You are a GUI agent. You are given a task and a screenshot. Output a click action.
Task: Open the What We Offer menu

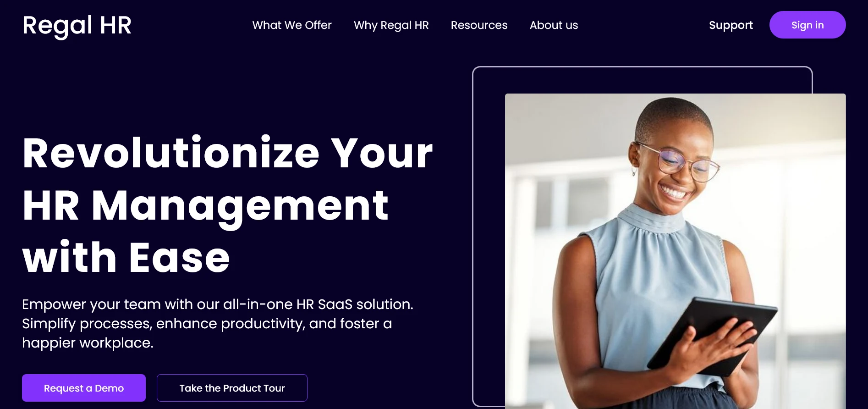[292, 25]
